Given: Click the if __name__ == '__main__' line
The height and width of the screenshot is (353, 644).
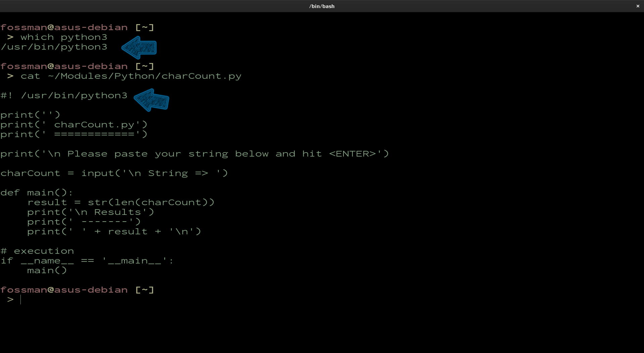Looking at the screenshot, I should click(87, 261).
